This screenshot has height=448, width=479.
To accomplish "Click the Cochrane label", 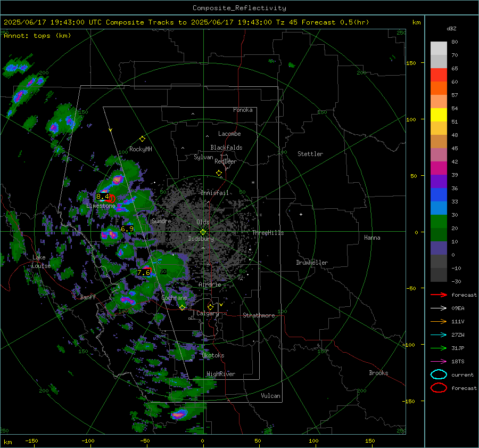I will [174, 298].
